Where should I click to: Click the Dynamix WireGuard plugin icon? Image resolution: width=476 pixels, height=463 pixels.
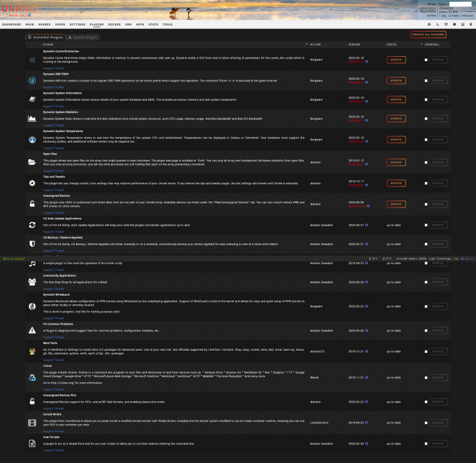click(x=32, y=306)
